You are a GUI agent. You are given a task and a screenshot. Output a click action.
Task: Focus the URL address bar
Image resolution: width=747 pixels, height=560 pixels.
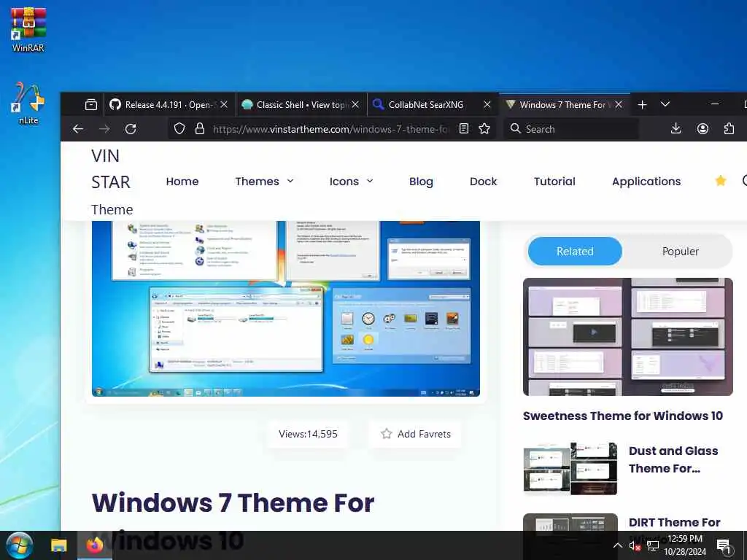tap(330, 129)
